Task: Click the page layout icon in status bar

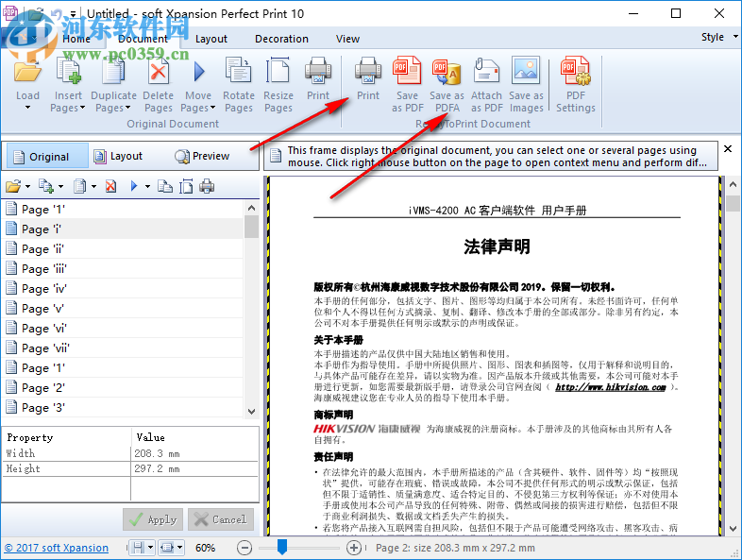Action: pyautogui.click(x=138, y=548)
